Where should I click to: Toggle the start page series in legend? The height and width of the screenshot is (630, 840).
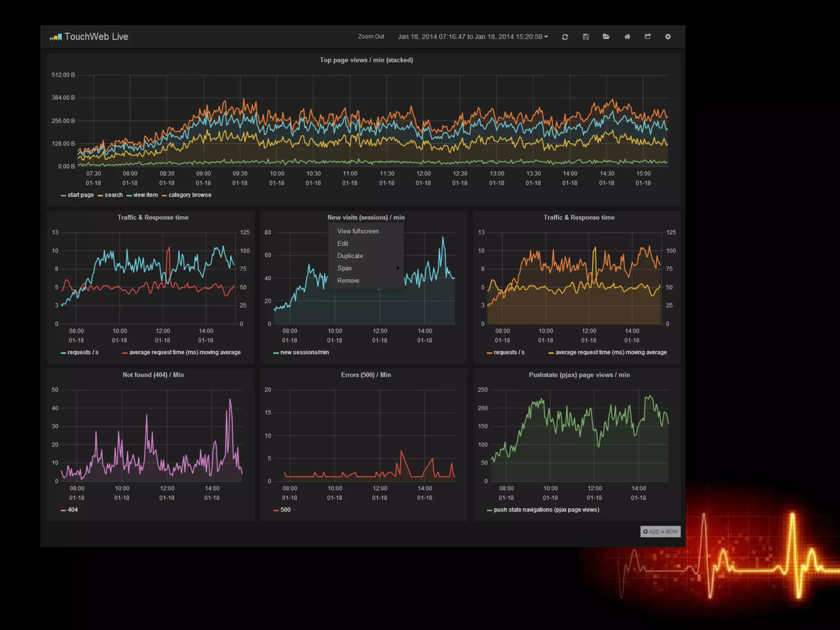click(x=80, y=195)
